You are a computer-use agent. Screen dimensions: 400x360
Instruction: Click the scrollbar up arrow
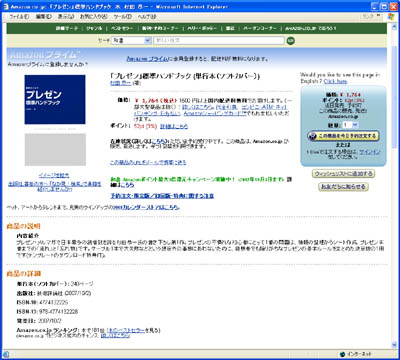(x=394, y=27)
